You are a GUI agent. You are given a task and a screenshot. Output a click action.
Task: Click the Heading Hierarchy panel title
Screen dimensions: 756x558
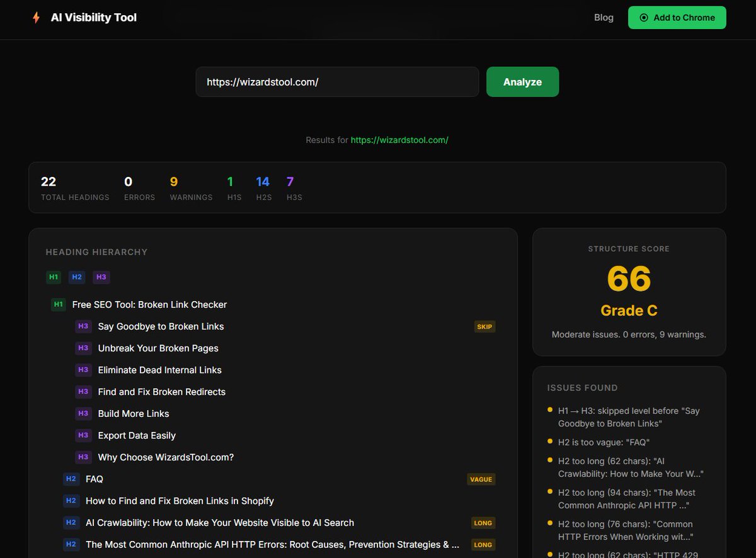click(x=96, y=252)
